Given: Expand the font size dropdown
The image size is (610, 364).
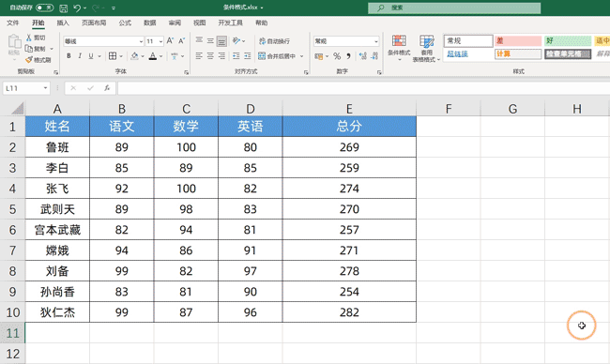Looking at the screenshot, I should 160,41.
